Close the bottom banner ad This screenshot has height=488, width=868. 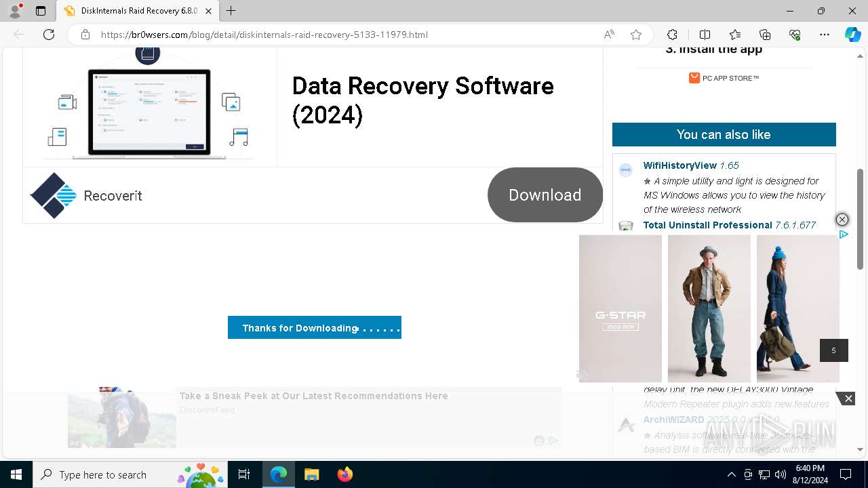[848, 399]
